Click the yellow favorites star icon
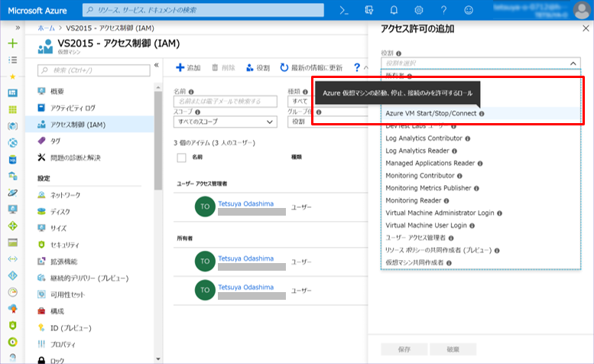The image size is (594, 364). (12, 76)
